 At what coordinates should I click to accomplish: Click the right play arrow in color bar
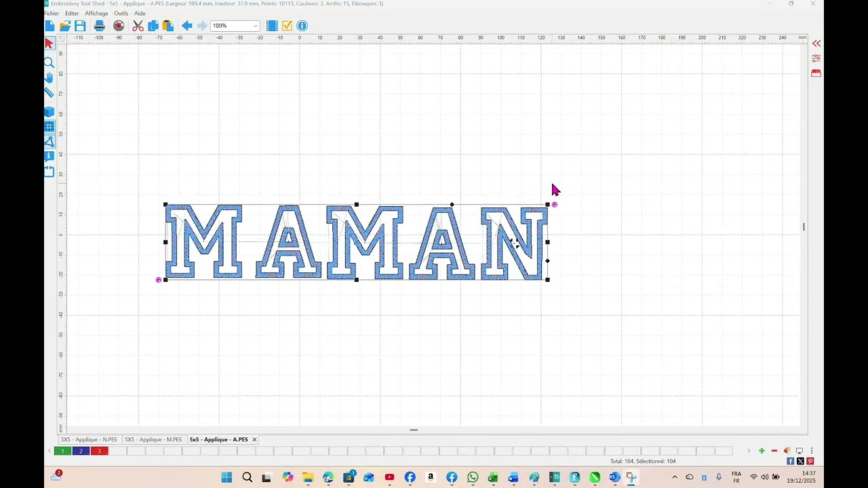(x=749, y=451)
